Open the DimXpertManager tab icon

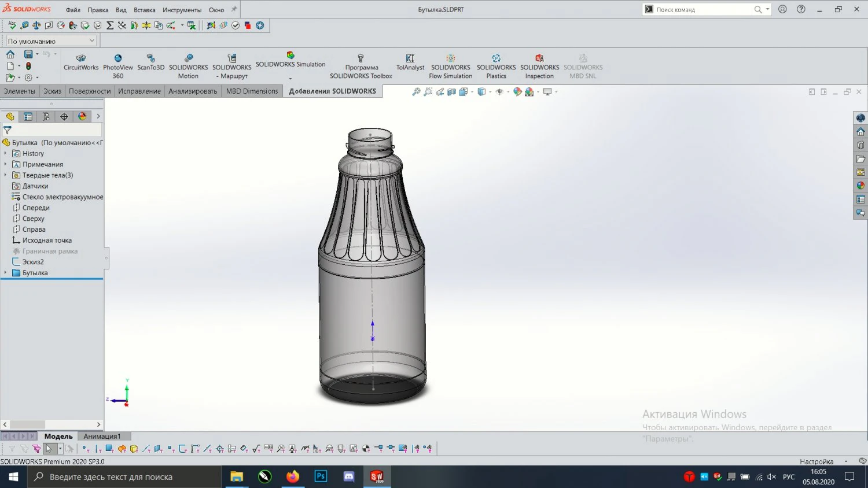[x=64, y=116]
